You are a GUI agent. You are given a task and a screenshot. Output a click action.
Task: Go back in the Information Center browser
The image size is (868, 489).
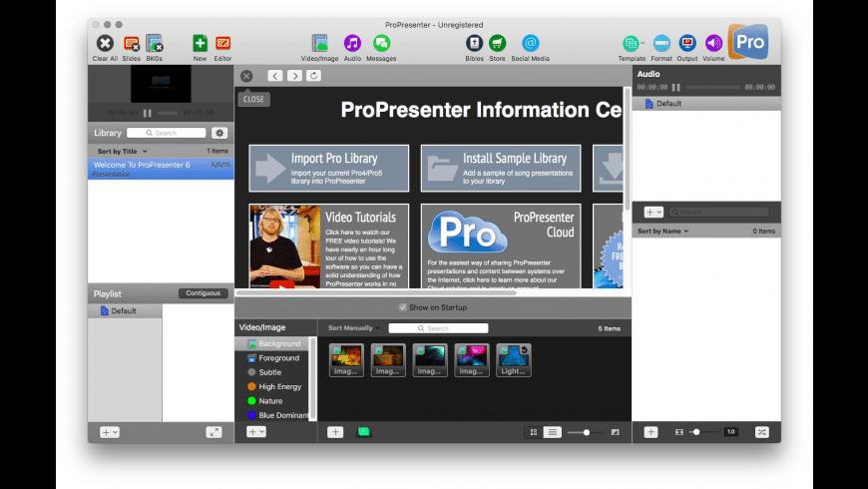point(275,76)
